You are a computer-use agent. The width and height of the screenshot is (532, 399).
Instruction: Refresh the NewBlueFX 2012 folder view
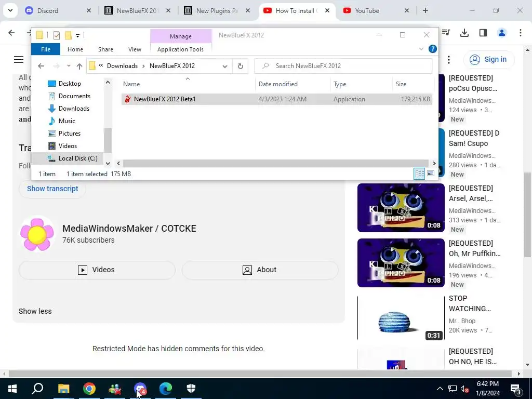(x=240, y=66)
